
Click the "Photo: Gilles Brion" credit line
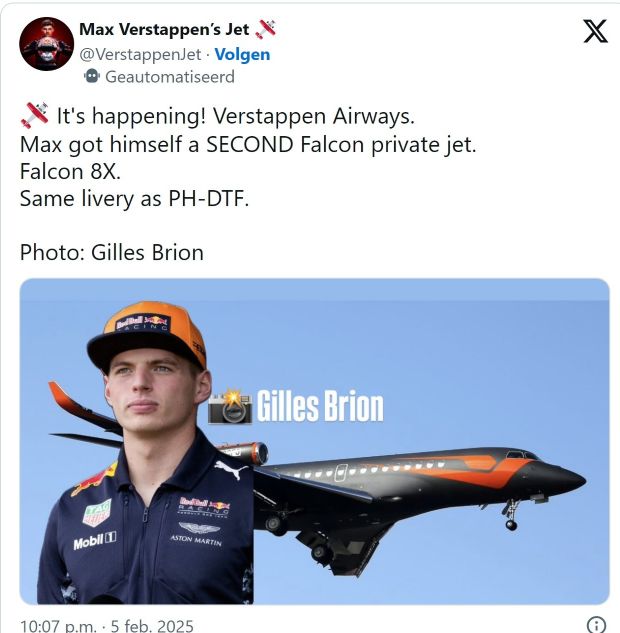112,253
